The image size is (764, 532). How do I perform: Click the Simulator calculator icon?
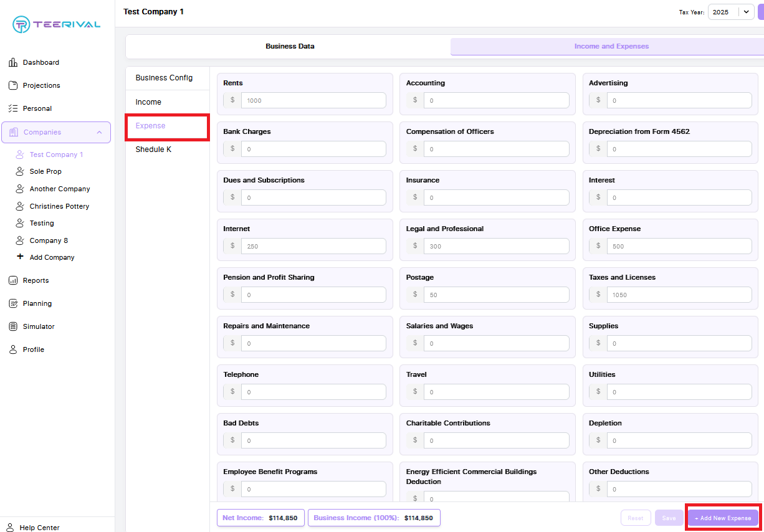[12, 326]
